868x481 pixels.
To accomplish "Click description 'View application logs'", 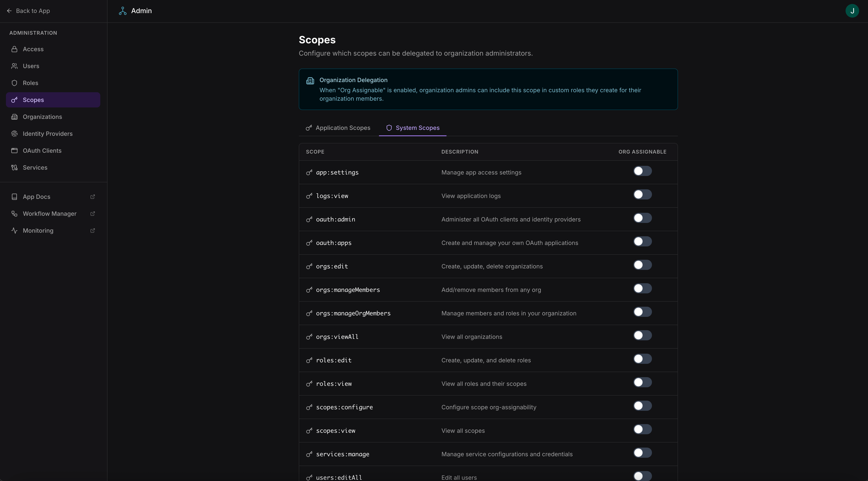I will [471, 196].
